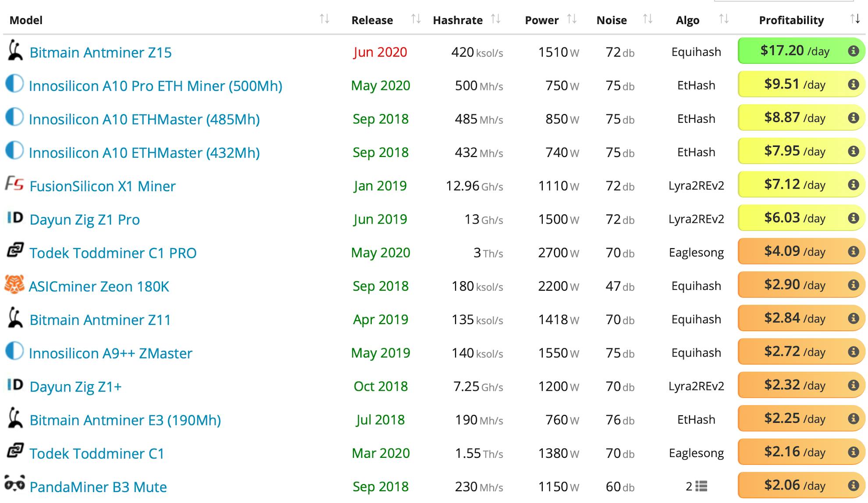868x503 pixels.
Task: Click Innosilicon logo beside A10 ETHMaster (432Mh)
Action: click(14, 150)
